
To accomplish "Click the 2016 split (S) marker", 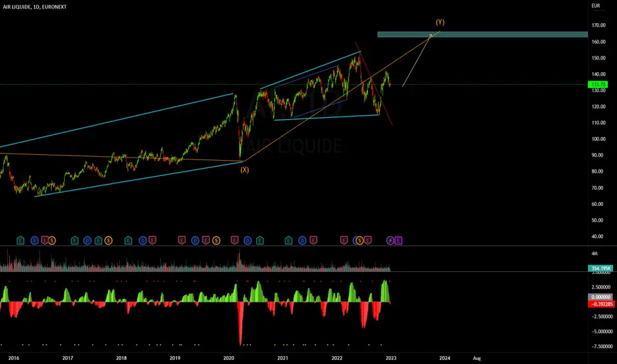I will pos(52,240).
